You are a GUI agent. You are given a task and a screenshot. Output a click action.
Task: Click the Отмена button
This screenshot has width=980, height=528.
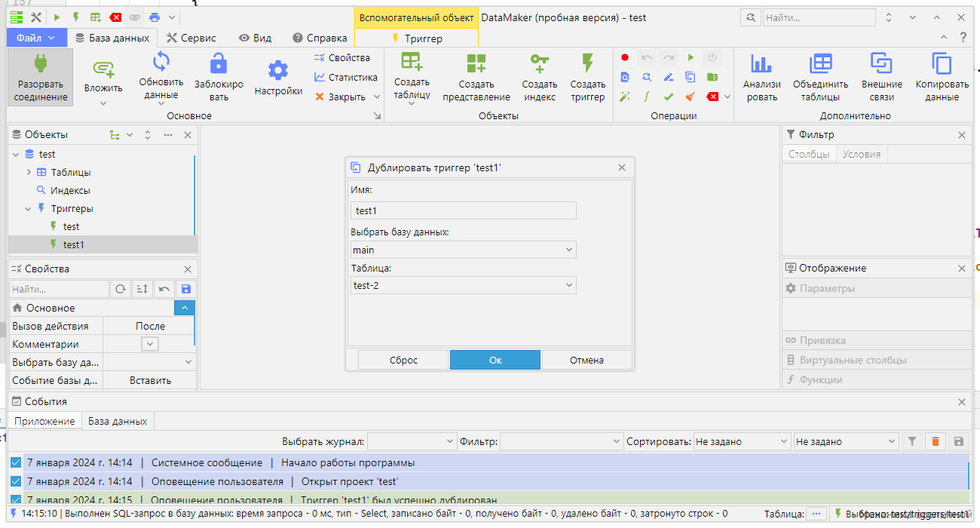(x=586, y=360)
